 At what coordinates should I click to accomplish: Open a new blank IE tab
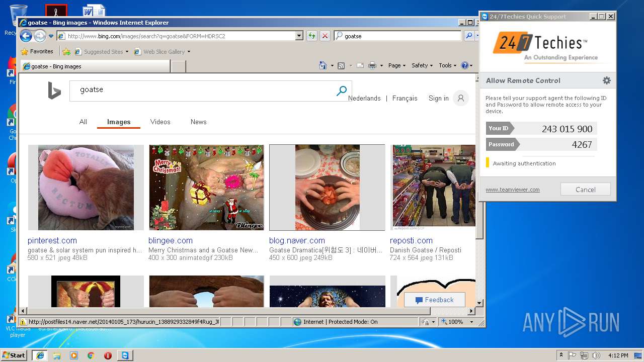(178, 66)
